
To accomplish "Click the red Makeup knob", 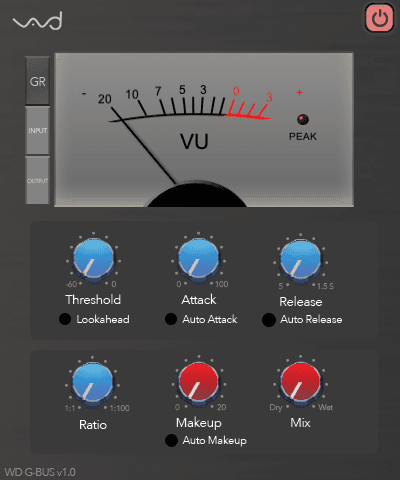I will point(199,382).
